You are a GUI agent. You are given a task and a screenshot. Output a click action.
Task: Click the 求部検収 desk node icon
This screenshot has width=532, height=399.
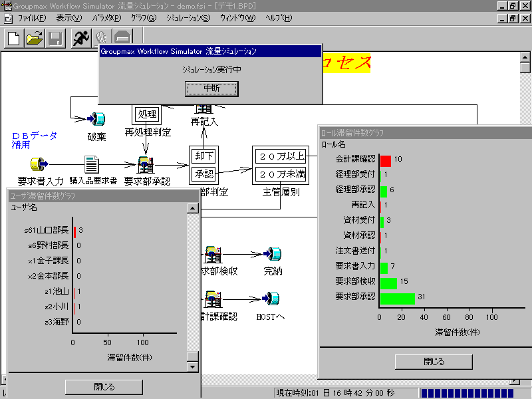point(213,255)
